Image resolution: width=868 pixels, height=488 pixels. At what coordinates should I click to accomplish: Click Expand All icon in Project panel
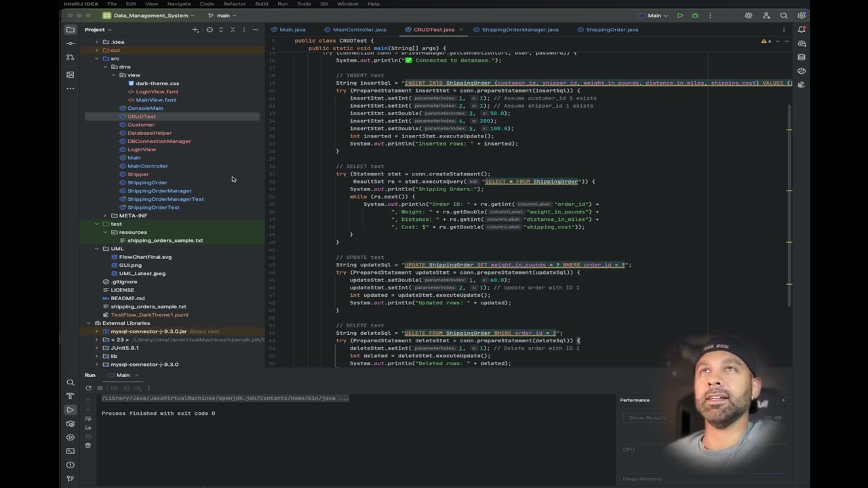tap(221, 30)
